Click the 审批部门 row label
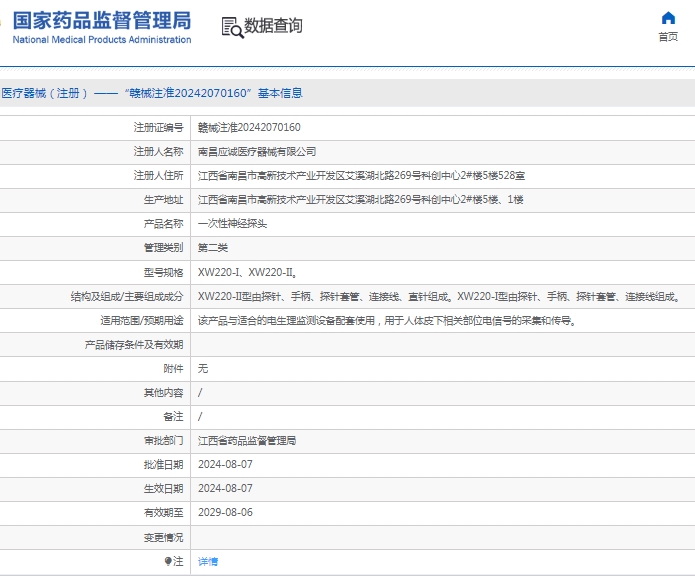The width and height of the screenshot is (695, 582). click(x=163, y=441)
